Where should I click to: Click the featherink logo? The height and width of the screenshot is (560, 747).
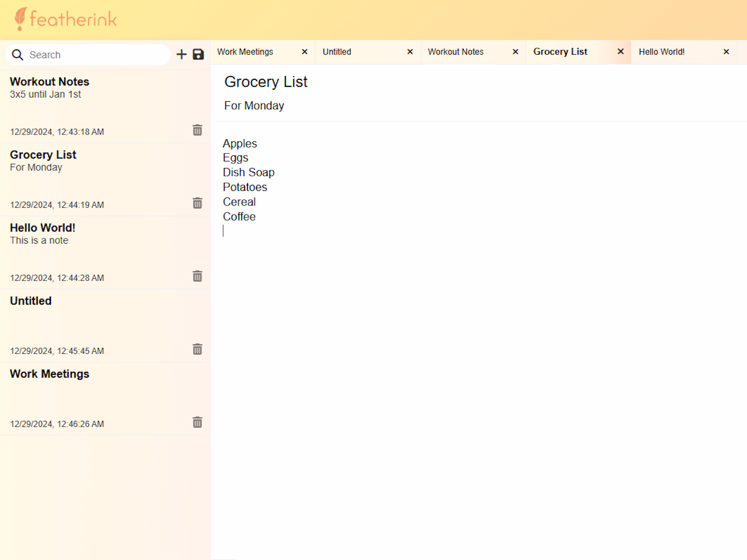pyautogui.click(x=66, y=19)
